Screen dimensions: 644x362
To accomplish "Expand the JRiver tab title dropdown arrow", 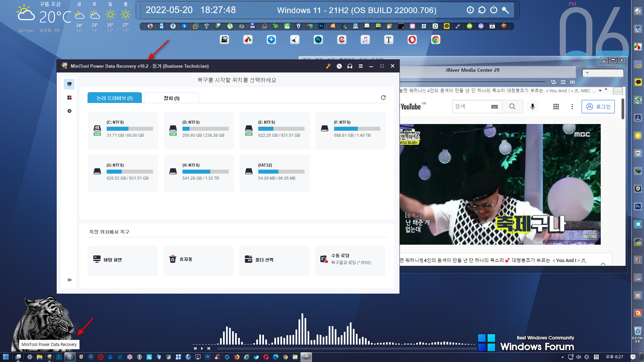I will click(x=600, y=90).
